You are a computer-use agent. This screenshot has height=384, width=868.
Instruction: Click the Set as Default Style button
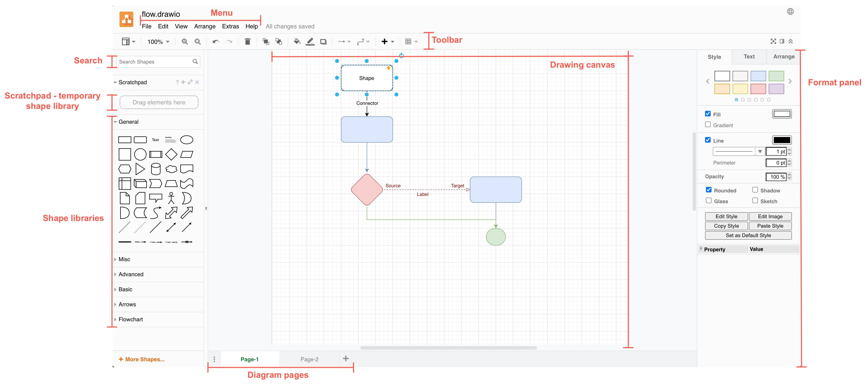click(748, 235)
